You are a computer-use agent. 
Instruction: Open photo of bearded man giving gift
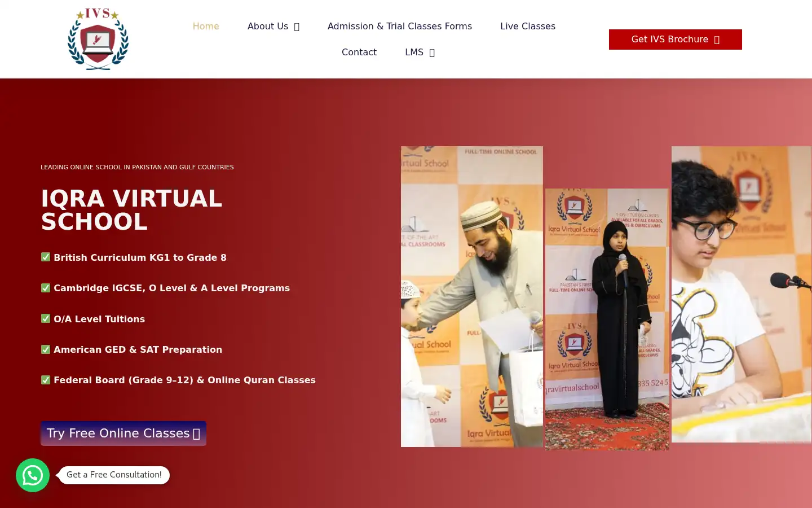pyautogui.click(x=472, y=297)
